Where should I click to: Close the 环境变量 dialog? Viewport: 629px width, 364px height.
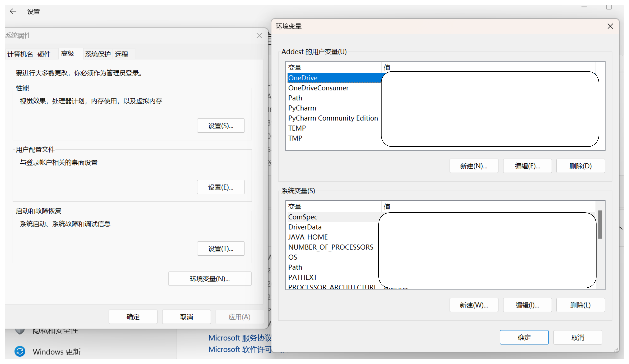click(610, 26)
